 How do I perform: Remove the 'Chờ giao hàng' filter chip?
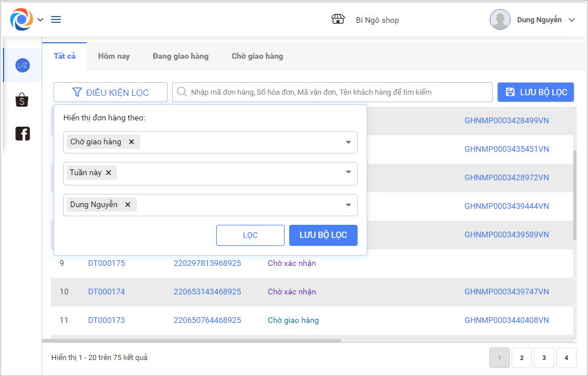131,142
